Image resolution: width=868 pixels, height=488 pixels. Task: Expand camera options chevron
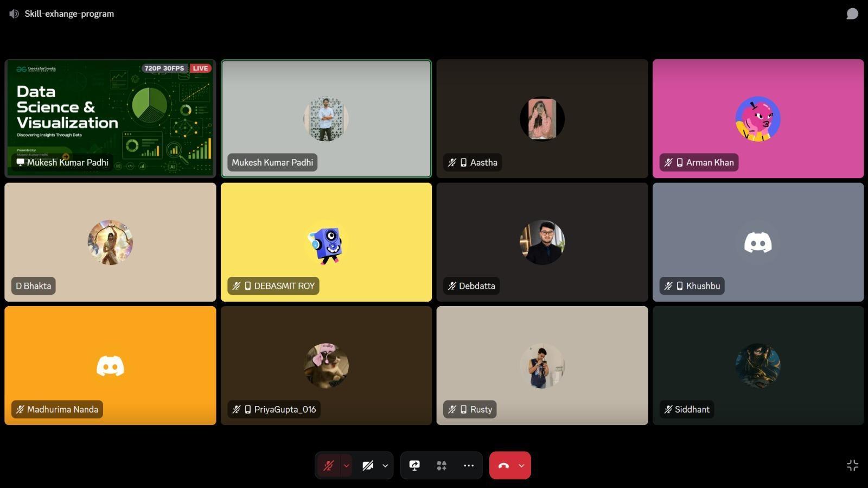(385, 465)
